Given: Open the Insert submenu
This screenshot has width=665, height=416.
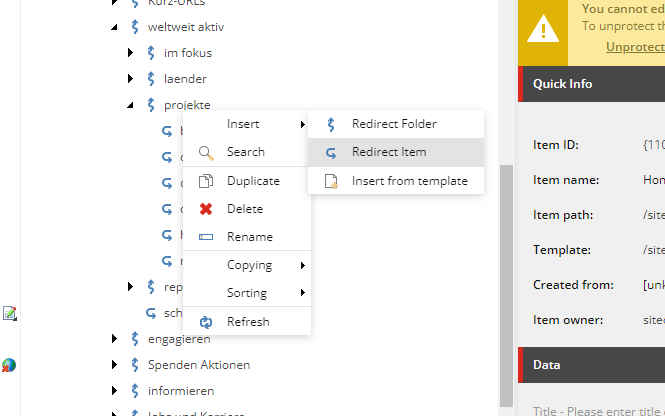Looking at the screenshot, I should (x=246, y=124).
